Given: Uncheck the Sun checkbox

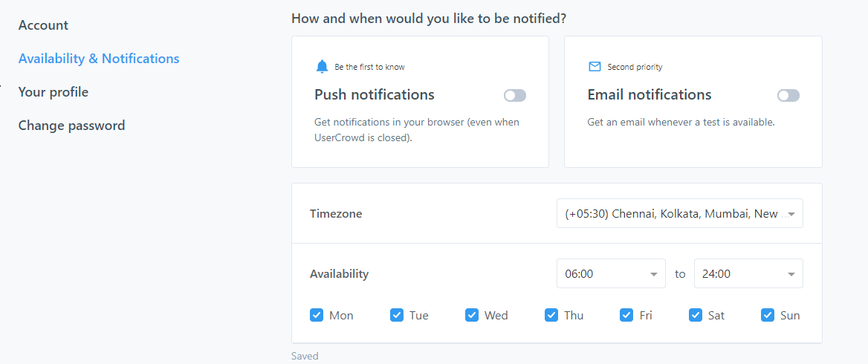Looking at the screenshot, I should pyautogui.click(x=768, y=315).
